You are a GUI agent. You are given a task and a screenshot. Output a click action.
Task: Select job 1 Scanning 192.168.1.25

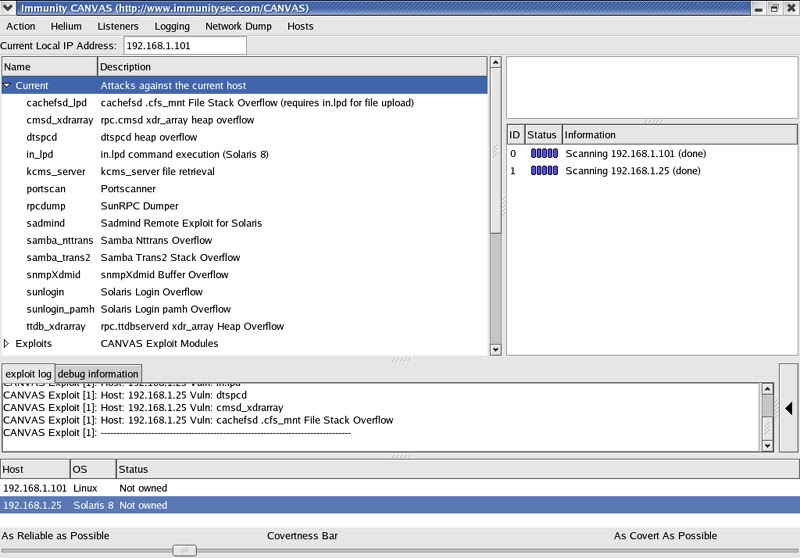click(x=652, y=171)
